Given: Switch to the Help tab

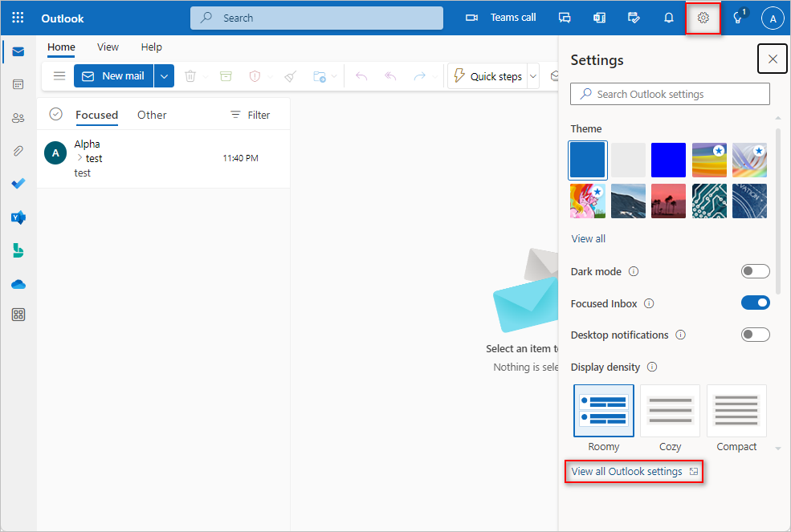Looking at the screenshot, I should pyautogui.click(x=151, y=47).
